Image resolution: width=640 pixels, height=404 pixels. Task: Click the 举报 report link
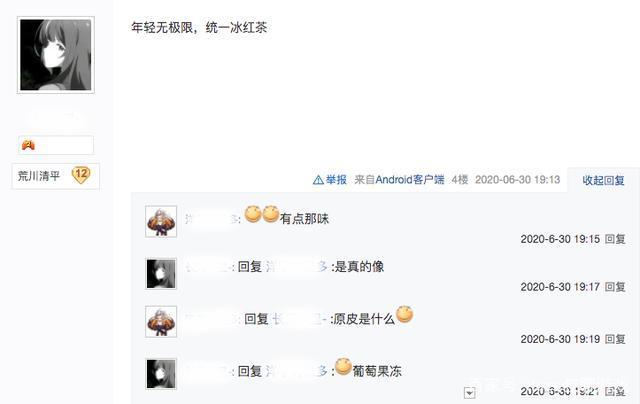click(x=336, y=180)
